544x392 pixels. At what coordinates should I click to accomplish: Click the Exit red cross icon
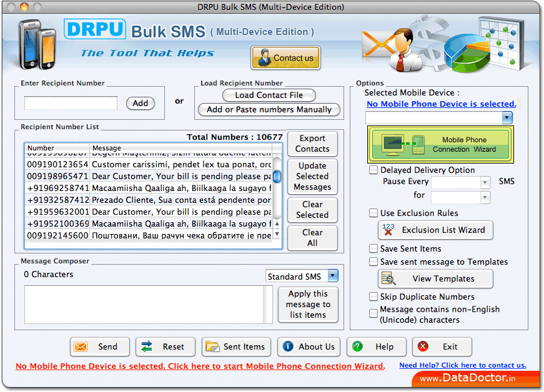pyautogui.click(x=423, y=346)
